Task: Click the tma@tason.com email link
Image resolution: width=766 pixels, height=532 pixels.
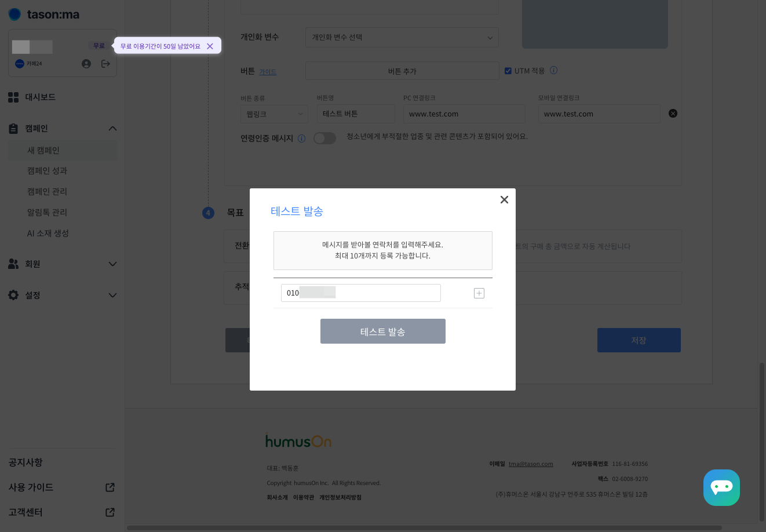Action: coord(531,464)
